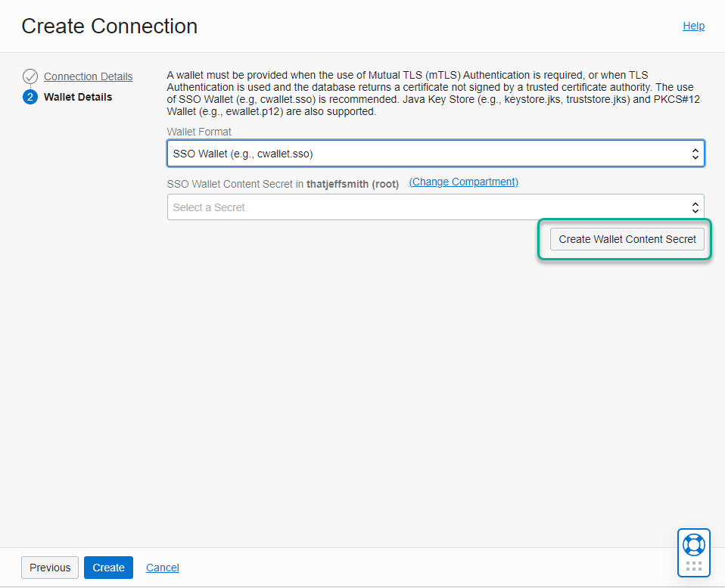Go back with the Previous button
The image size is (725, 588).
coord(50,568)
